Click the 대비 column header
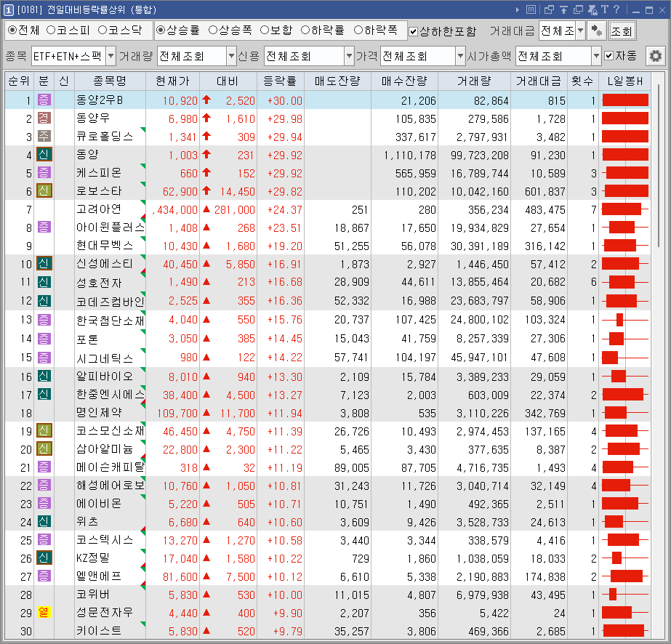Viewport: 671px width, 644px height. click(228, 81)
